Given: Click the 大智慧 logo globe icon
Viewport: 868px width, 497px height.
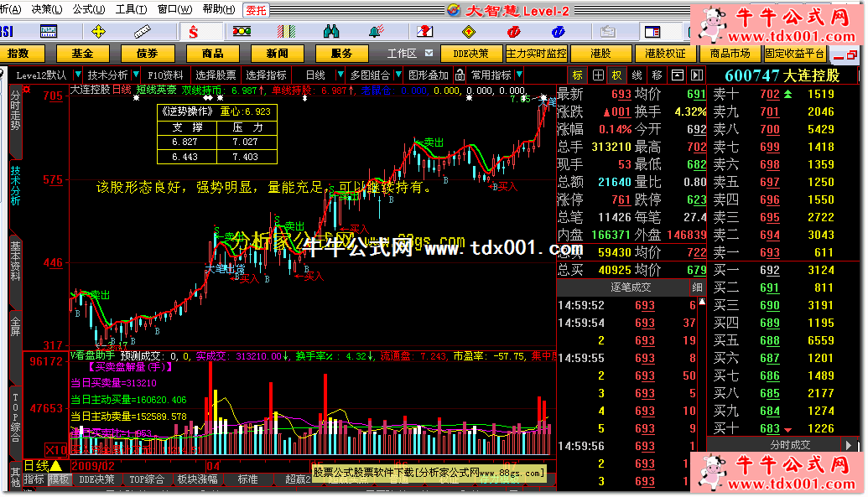Looking at the screenshot, I should tap(454, 10).
